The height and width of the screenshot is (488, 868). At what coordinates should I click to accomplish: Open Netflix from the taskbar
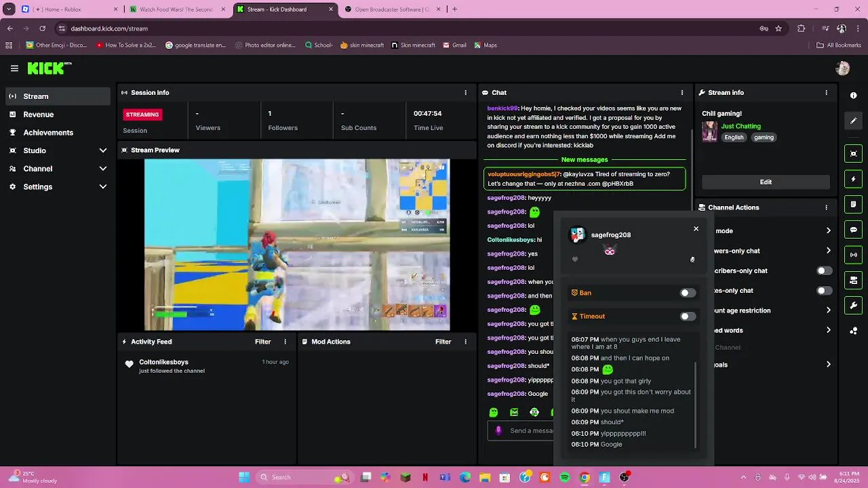pyautogui.click(x=425, y=477)
